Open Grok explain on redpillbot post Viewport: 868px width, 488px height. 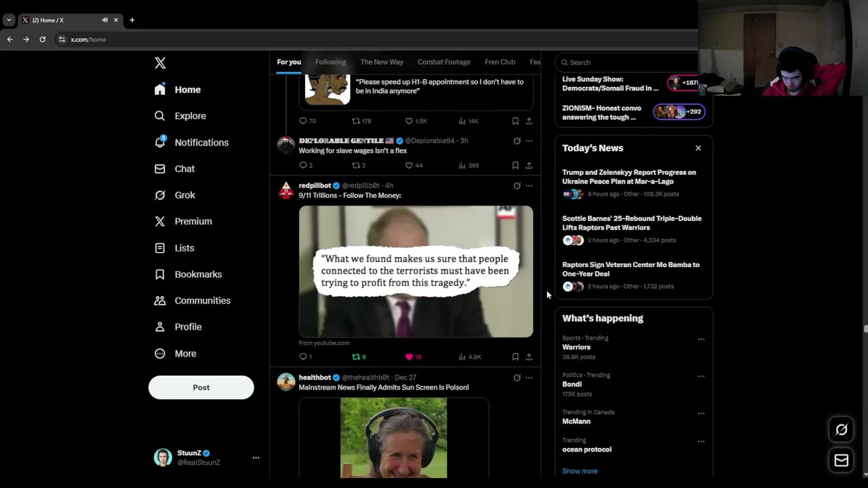pos(517,186)
